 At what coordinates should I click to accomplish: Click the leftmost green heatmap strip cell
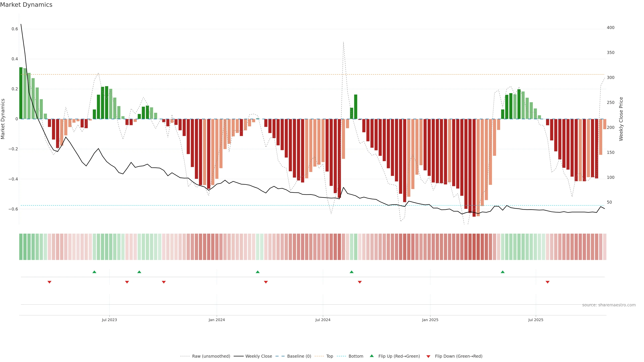21,247
